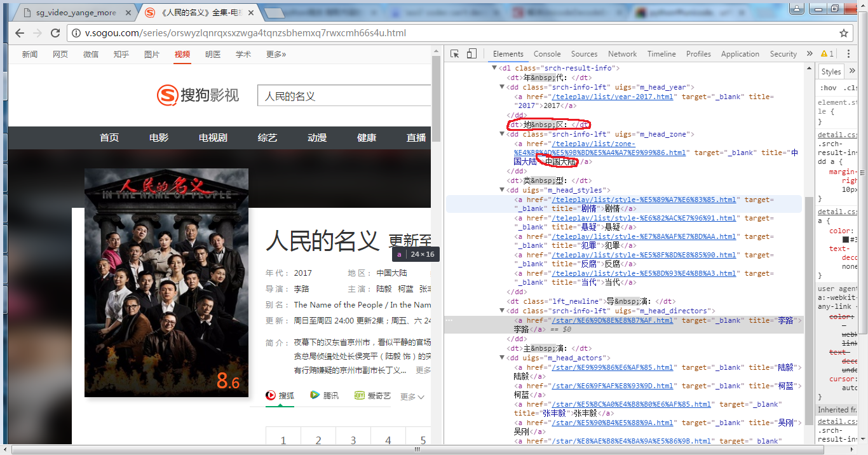Click the 人民的名义 poster image
The image size is (868, 455).
[x=166, y=283]
